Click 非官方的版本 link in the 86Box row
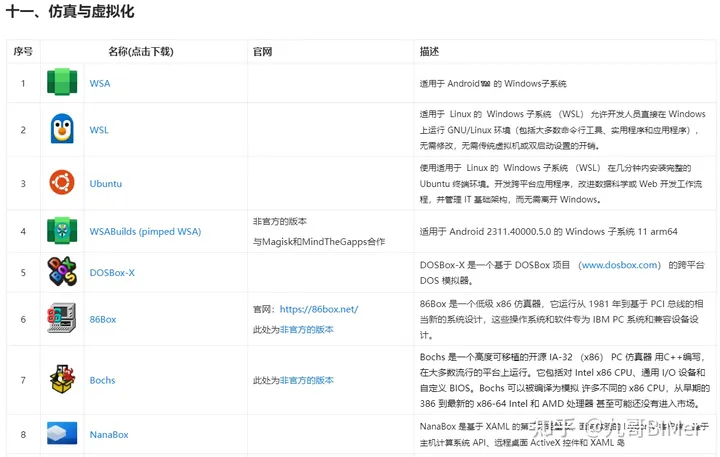Viewport: 720px width, 457px height. [x=307, y=329]
